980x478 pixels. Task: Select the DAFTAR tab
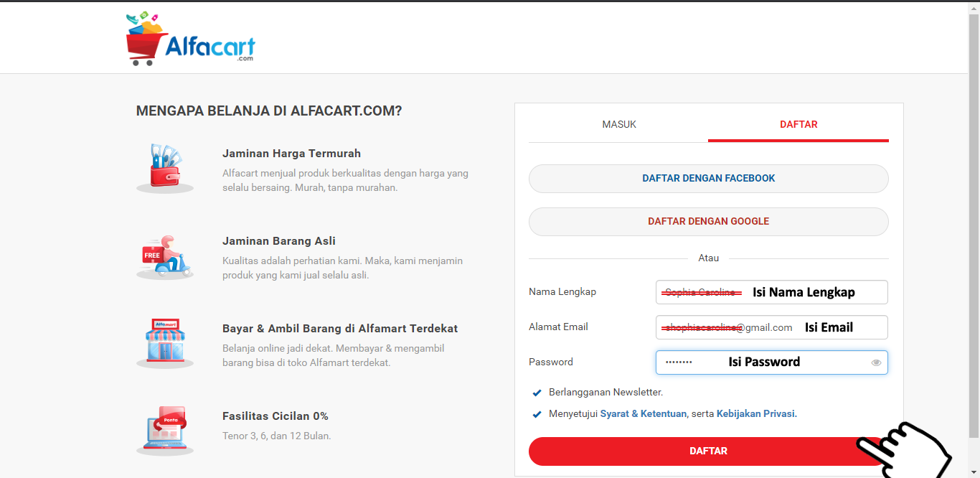tap(798, 124)
